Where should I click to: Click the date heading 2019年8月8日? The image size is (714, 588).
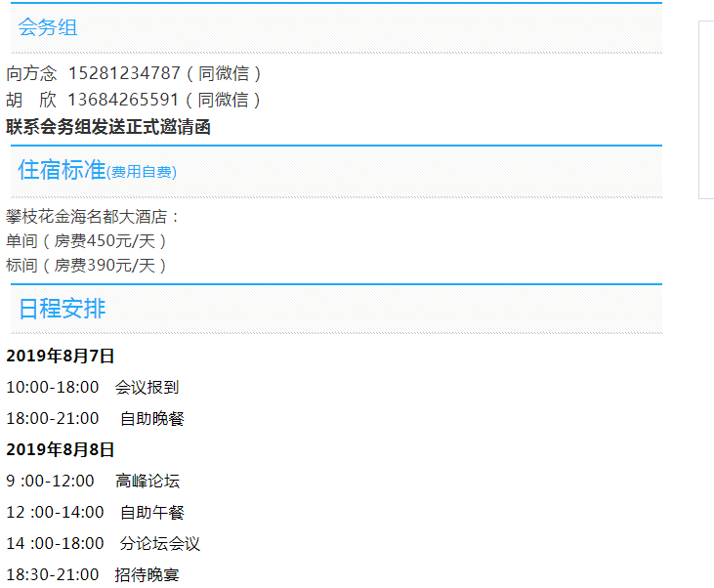[x=61, y=449]
